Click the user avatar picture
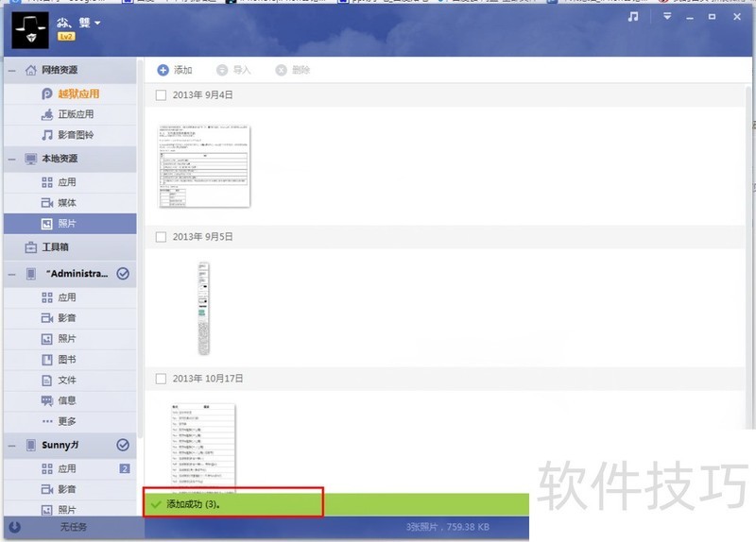The width and height of the screenshot is (756, 542). coord(31,28)
